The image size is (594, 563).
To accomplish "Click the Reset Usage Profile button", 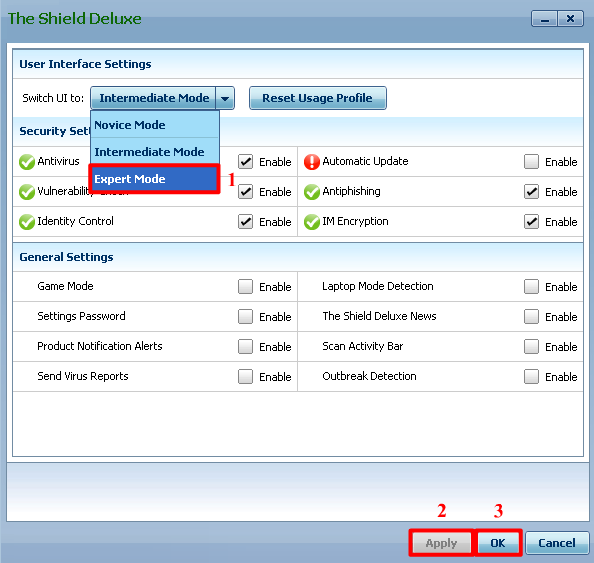I will (318, 98).
